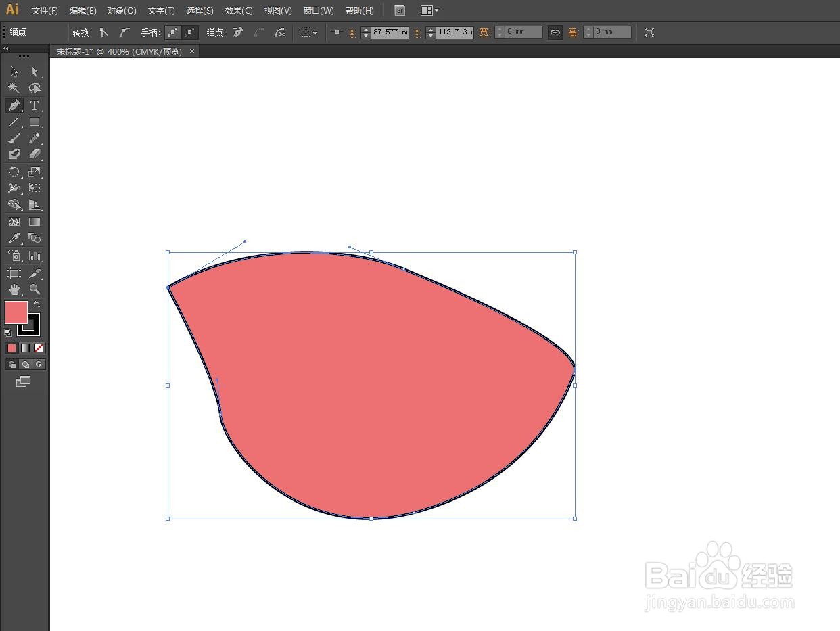The image size is (840, 631).
Task: Select the Selection (black arrow) tool
Action: [x=14, y=72]
